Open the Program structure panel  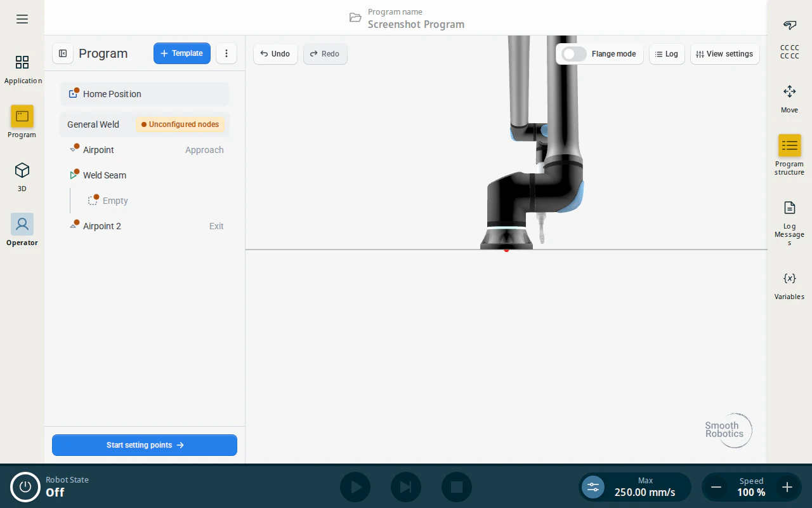click(x=790, y=155)
